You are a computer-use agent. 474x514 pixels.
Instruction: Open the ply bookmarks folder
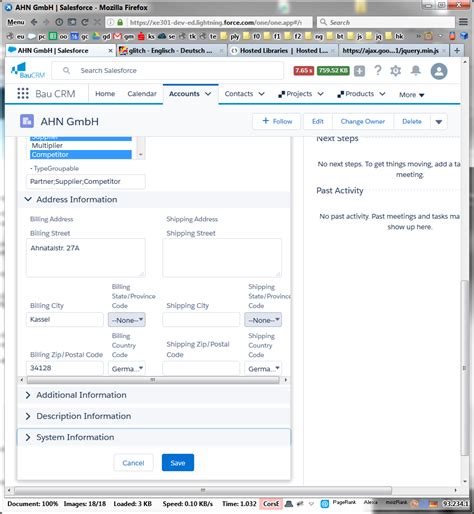coord(230,36)
